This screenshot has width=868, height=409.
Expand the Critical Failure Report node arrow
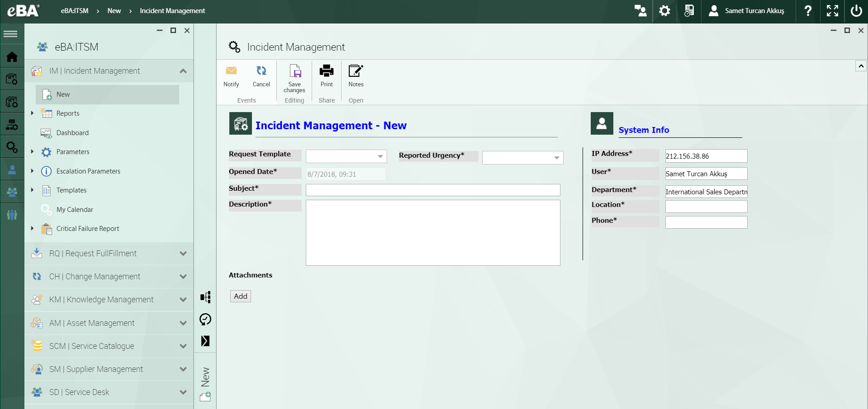[32, 228]
